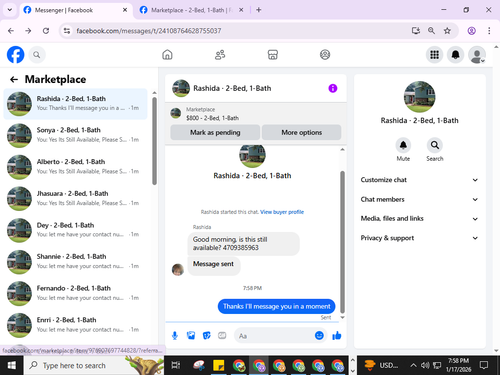This screenshot has width=500, height=375.
Task: Open the View buyer profile link
Action: coord(282,212)
